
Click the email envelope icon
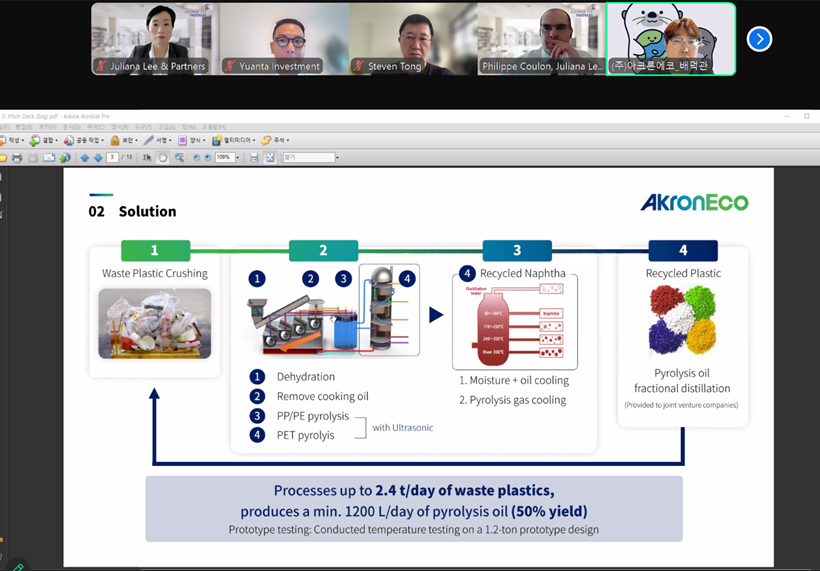coord(49,157)
